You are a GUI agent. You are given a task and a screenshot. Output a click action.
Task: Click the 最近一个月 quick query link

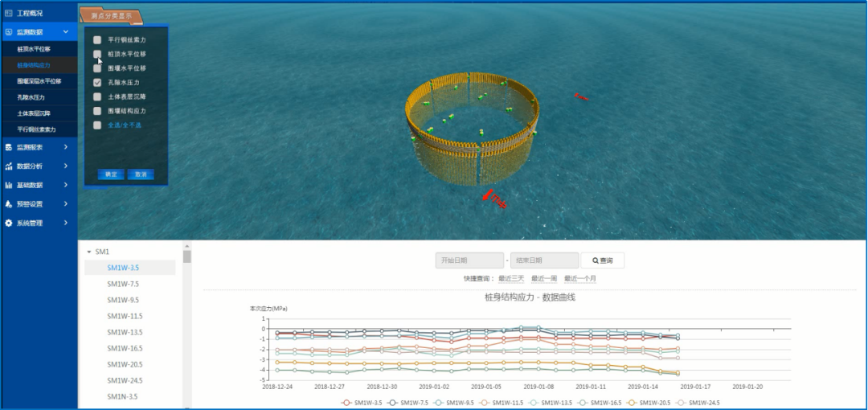coord(580,279)
